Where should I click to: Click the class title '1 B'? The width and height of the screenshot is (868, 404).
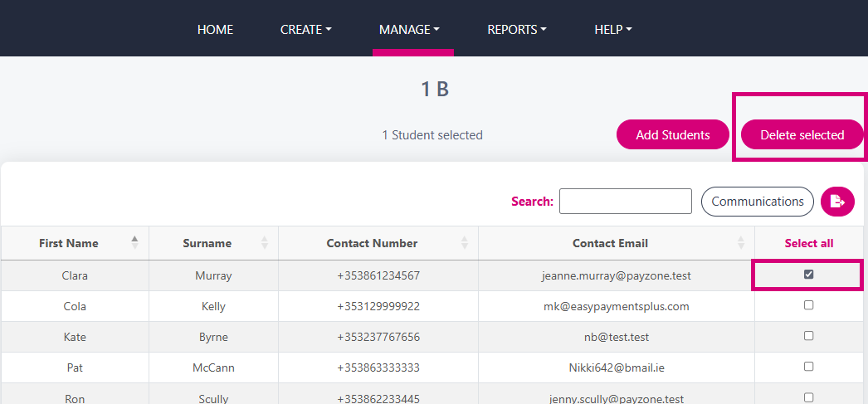coord(435,89)
